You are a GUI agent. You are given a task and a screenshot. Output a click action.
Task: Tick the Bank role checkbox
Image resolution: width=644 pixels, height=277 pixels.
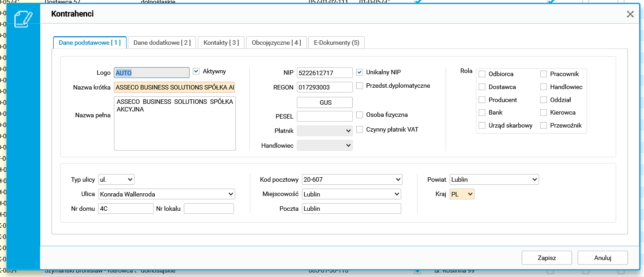coord(482,112)
